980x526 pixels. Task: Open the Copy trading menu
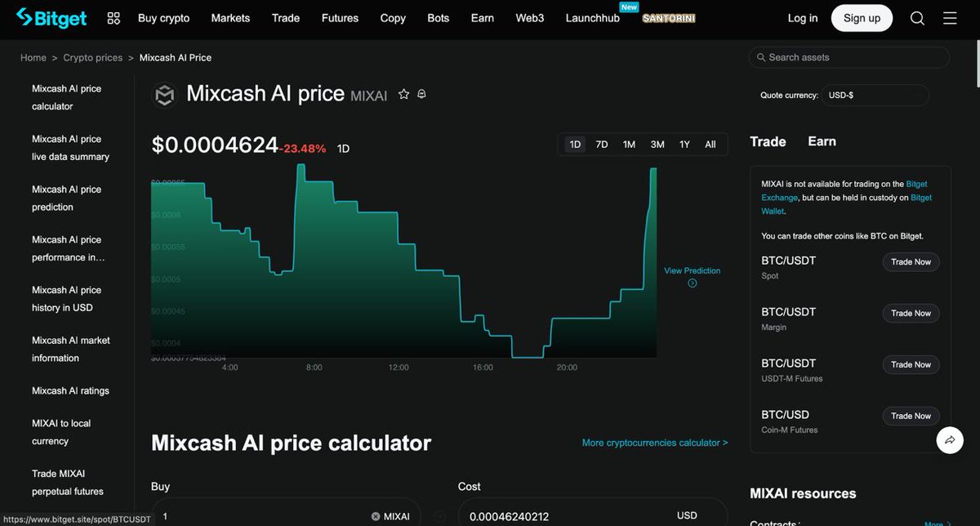click(393, 18)
